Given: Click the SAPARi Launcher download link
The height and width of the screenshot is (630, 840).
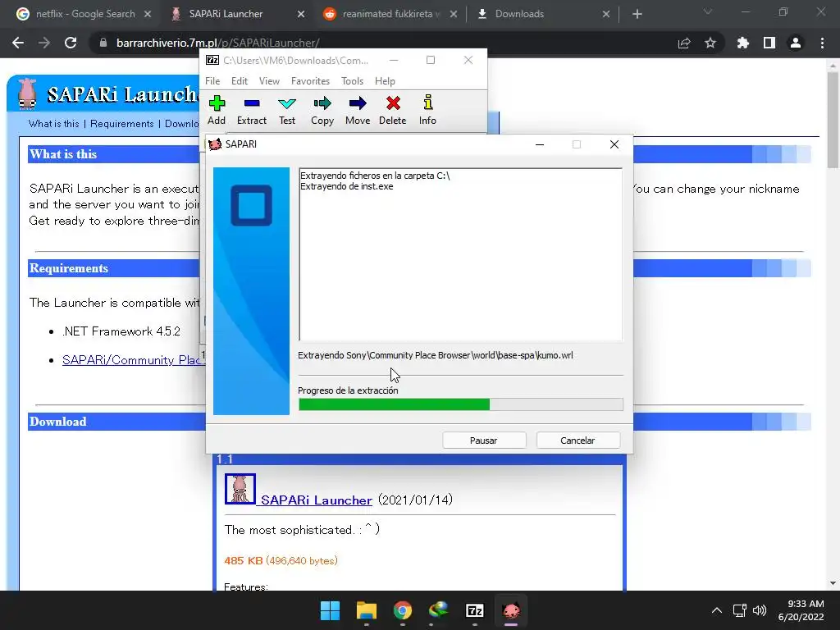Looking at the screenshot, I should coord(316,500).
